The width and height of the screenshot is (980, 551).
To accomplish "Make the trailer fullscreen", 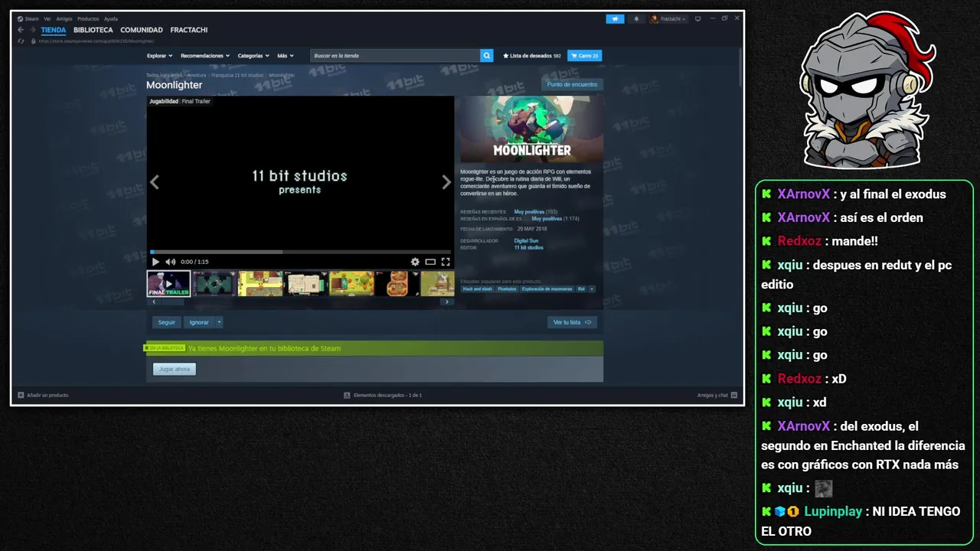I will [x=446, y=262].
